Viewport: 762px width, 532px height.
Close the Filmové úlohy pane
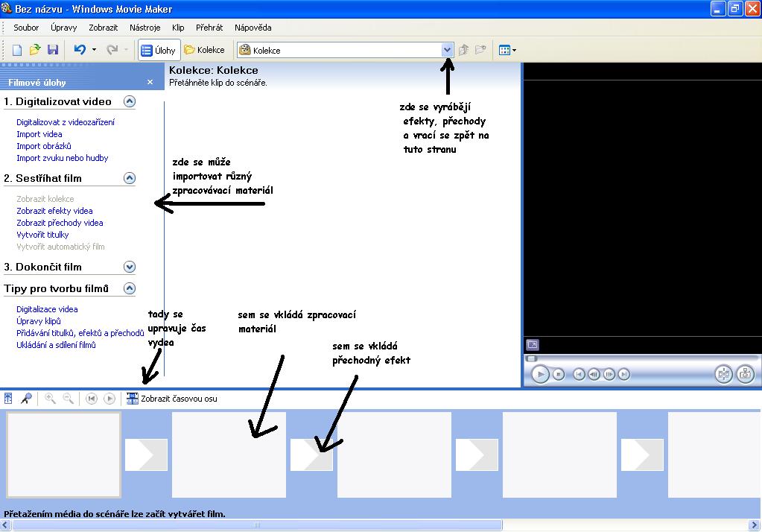(x=150, y=82)
